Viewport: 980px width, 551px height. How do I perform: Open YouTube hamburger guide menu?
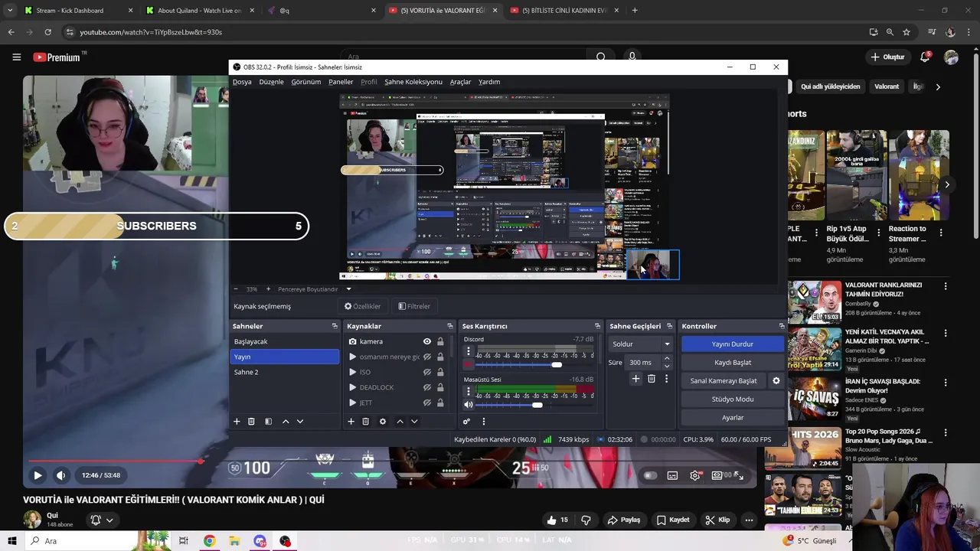(x=16, y=57)
